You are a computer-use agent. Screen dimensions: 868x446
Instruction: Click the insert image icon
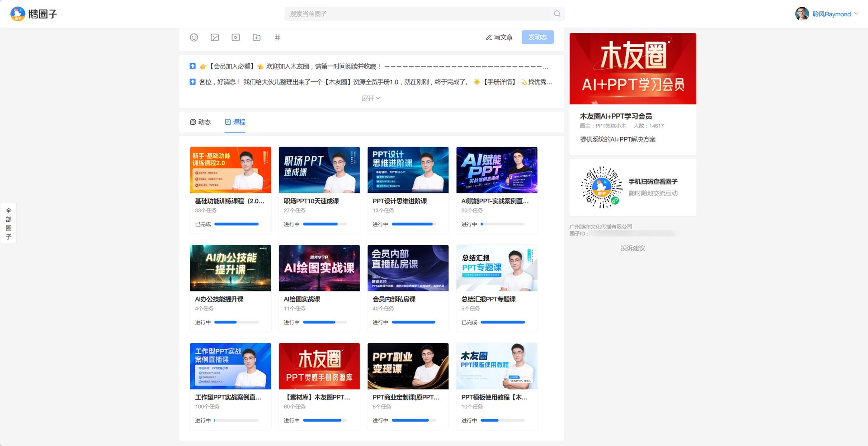215,38
